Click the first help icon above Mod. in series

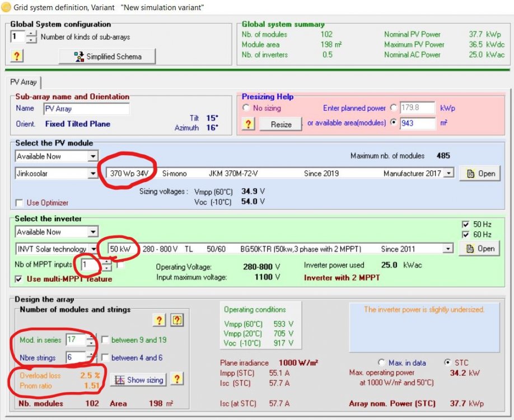point(160,320)
